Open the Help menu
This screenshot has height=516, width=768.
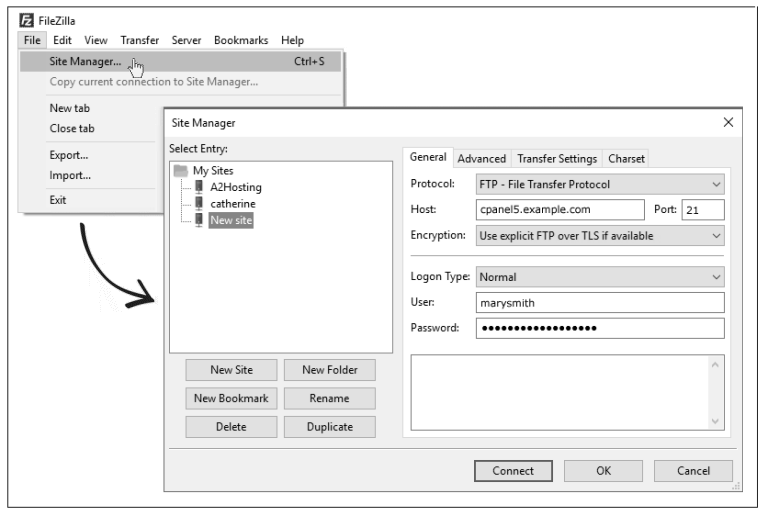point(292,40)
